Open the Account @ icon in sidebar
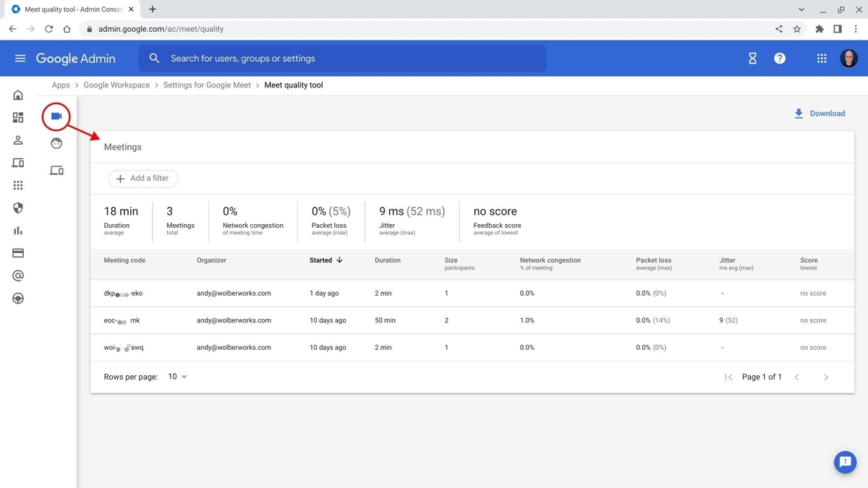The image size is (868, 488). [x=17, y=275]
